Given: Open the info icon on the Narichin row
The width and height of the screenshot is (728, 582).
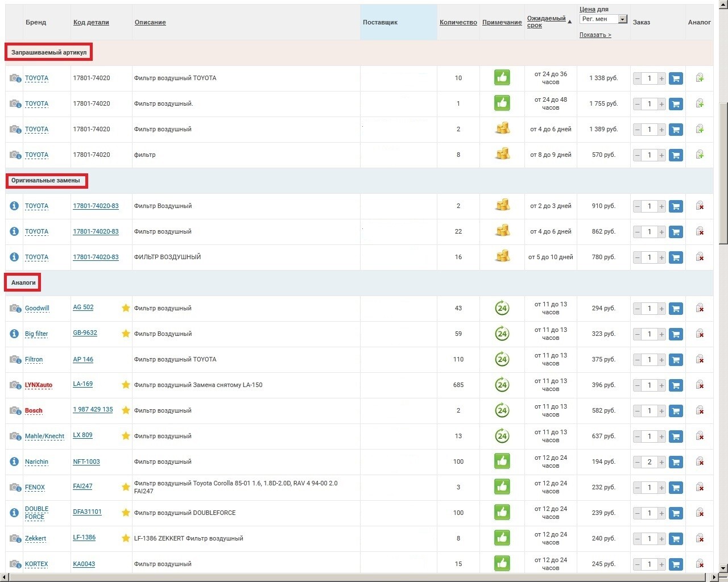Looking at the screenshot, I should pos(14,462).
